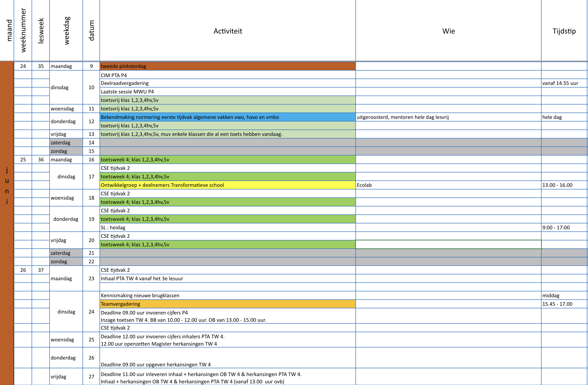The image size is (588, 385).
Task: Click weeknummer cell '26'
Action: [23, 270]
